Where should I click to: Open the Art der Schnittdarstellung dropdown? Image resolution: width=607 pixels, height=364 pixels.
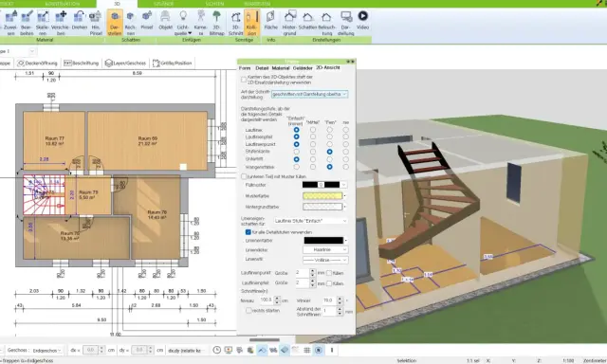pos(310,94)
